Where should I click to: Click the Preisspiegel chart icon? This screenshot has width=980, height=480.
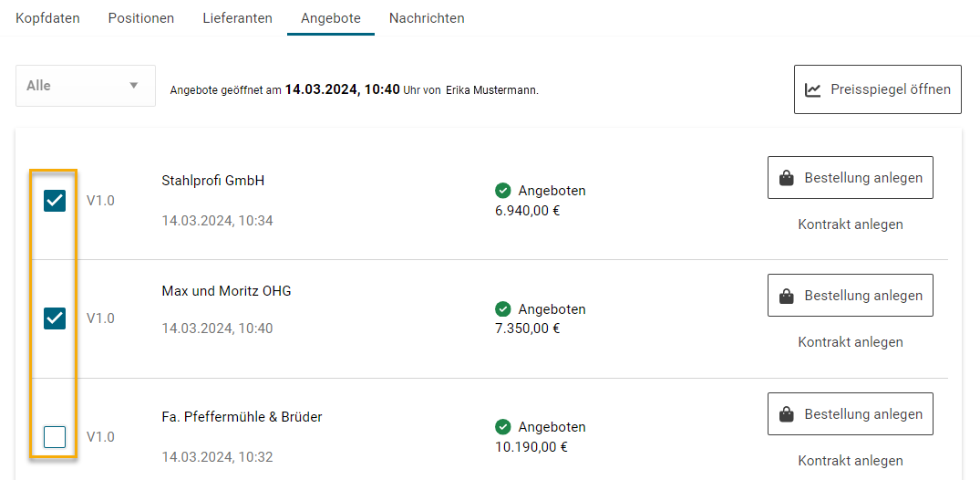point(812,89)
